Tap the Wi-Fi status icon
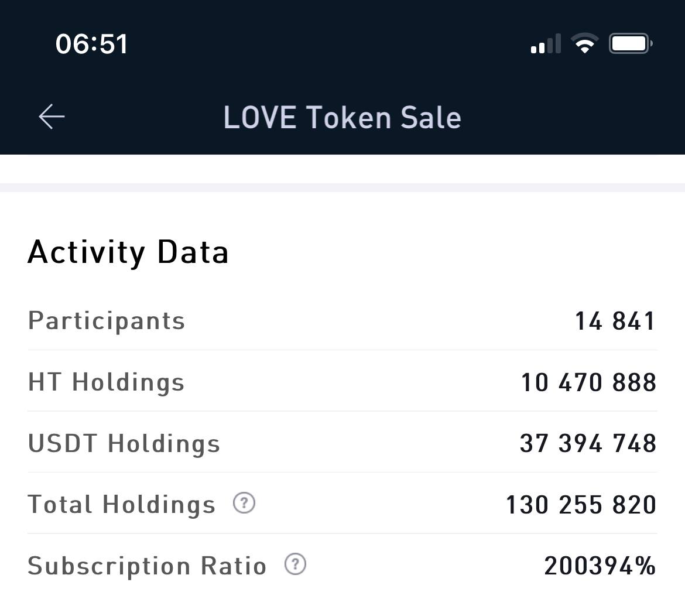The image size is (685, 616). click(x=584, y=43)
